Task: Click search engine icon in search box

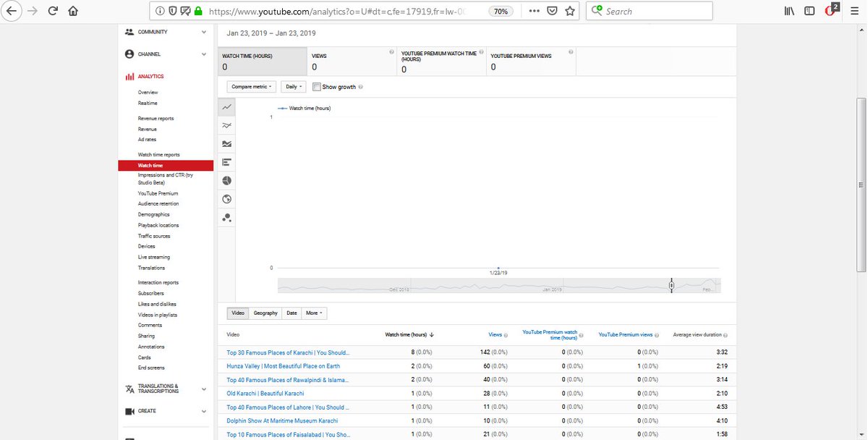Action: tap(597, 11)
